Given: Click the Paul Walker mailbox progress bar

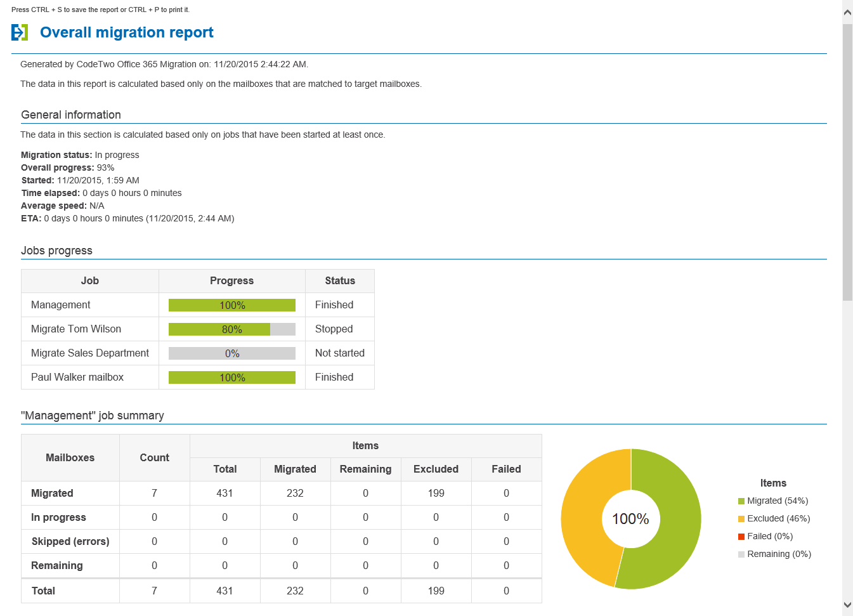Looking at the screenshot, I should pyautogui.click(x=232, y=377).
